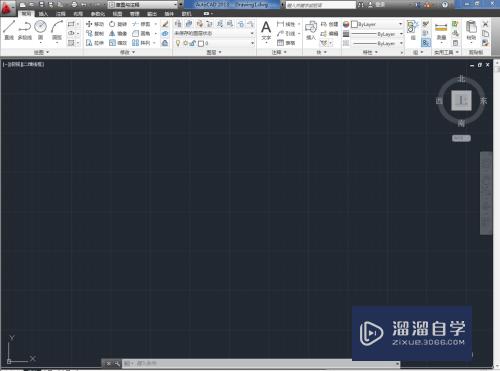Activate the Rotate (旋转) tool
500x371 pixels.
coord(118,24)
